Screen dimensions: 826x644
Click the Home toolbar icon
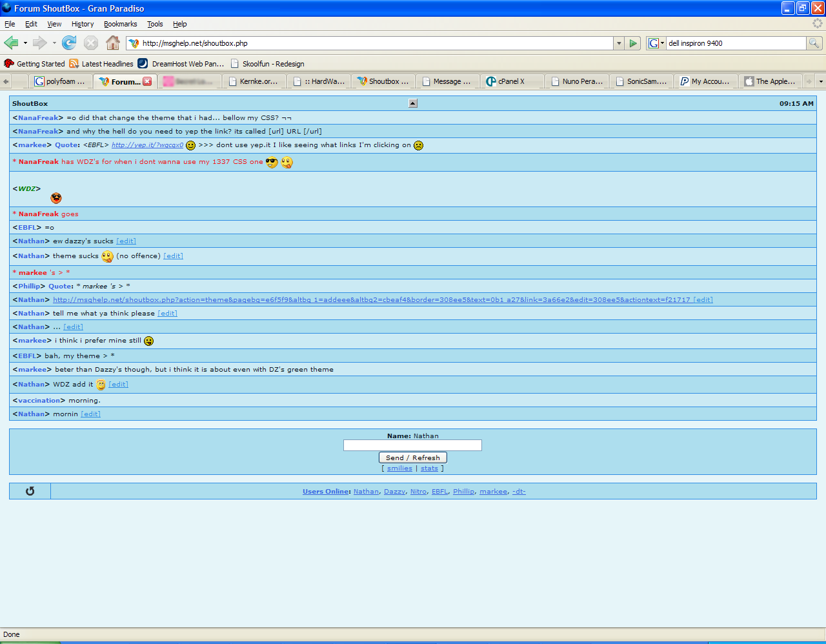tap(113, 43)
